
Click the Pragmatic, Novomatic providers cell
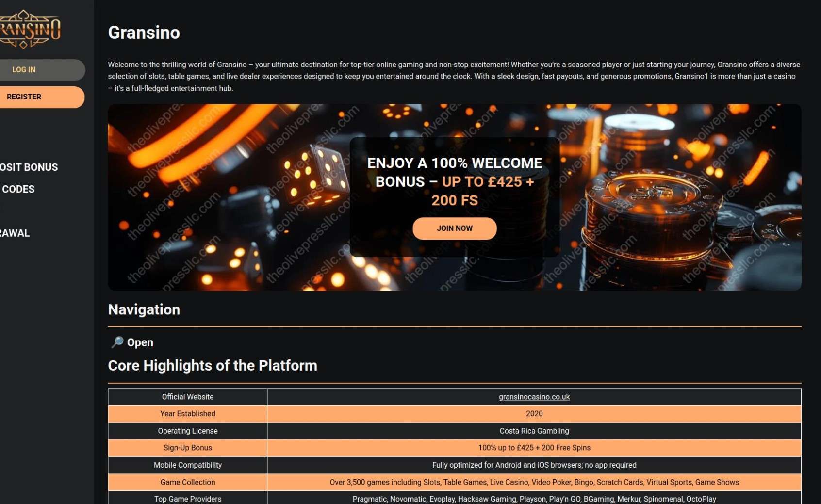click(x=534, y=499)
